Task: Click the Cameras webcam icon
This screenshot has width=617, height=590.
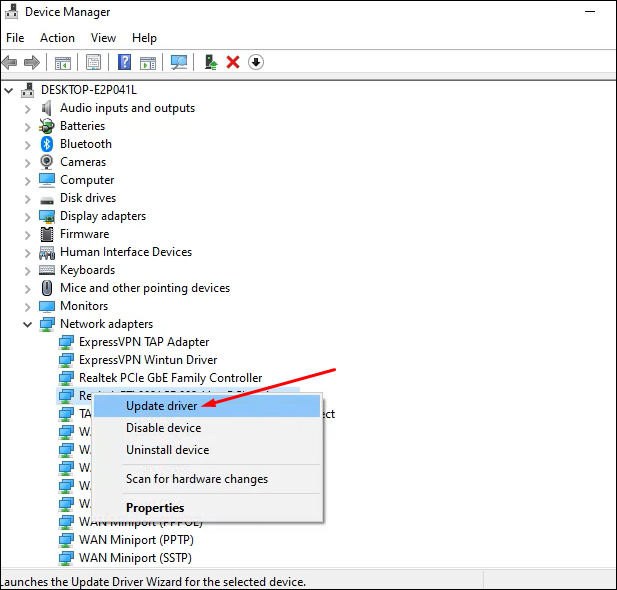Action: (47, 162)
